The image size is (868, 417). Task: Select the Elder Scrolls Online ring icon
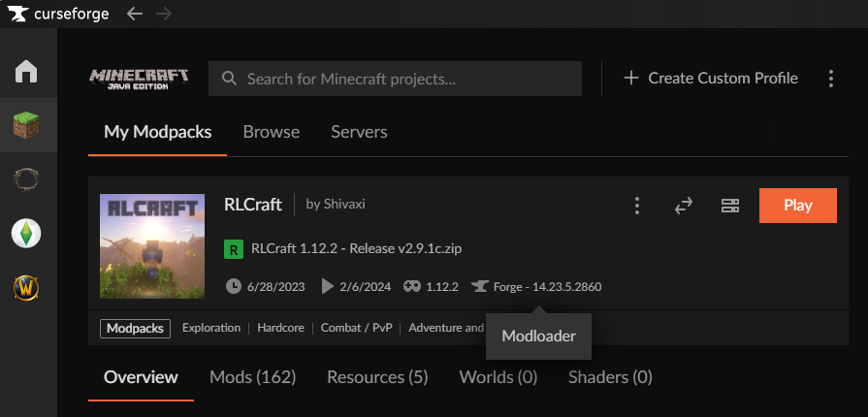pyautogui.click(x=26, y=179)
